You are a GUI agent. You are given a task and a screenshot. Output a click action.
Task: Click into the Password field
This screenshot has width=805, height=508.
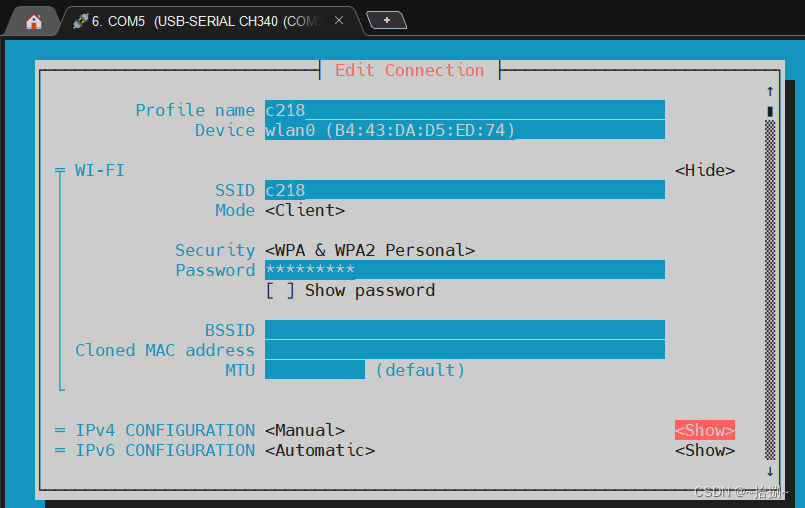pyautogui.click(x=465, y=270)
